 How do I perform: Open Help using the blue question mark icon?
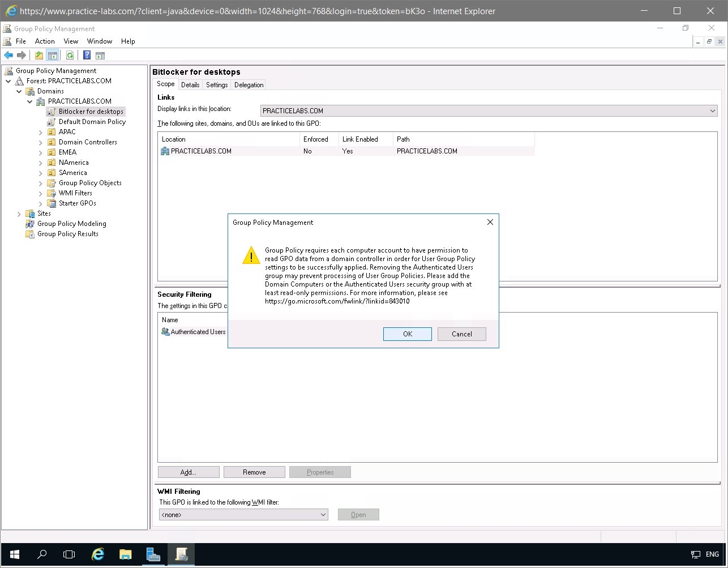pyautogui.click(x=86, y=55)
